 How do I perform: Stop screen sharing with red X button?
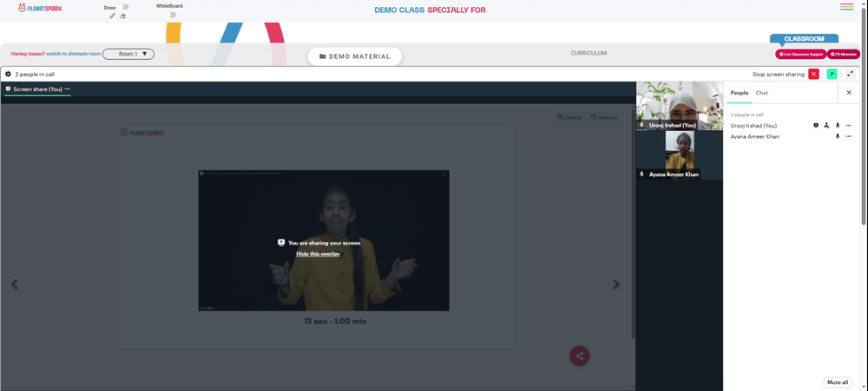click(x=813, y=74)
